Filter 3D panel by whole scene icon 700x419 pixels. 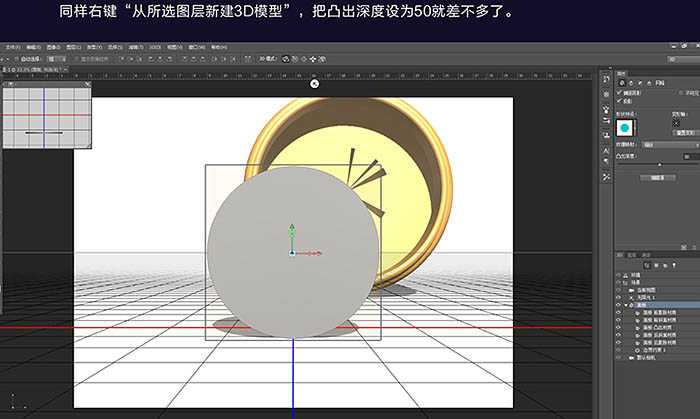click(x=647, y=266)
